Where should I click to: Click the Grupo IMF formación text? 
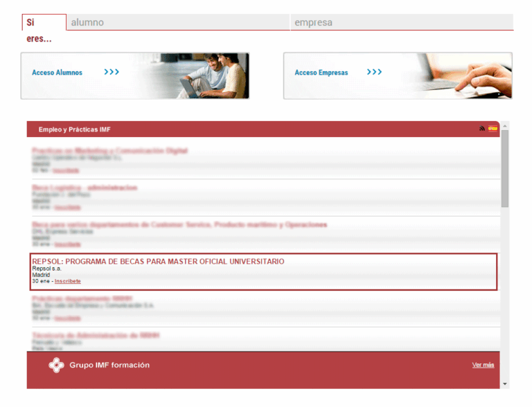coord(109,365)
